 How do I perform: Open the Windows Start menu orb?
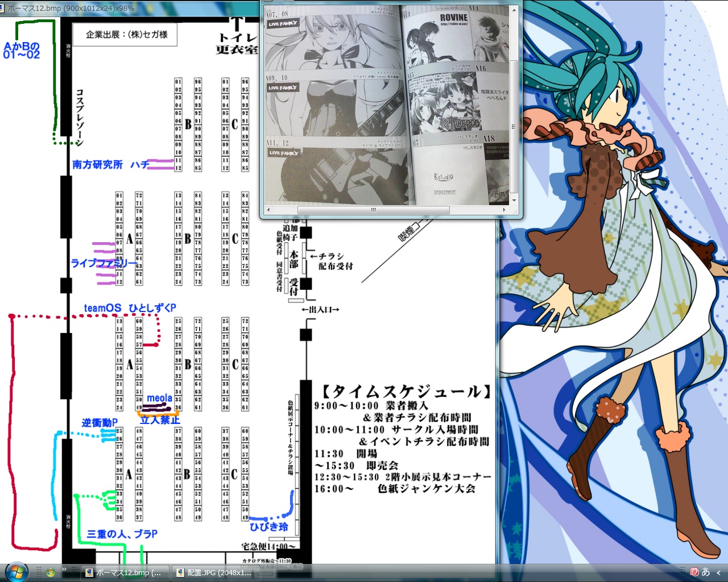point(15,571)
